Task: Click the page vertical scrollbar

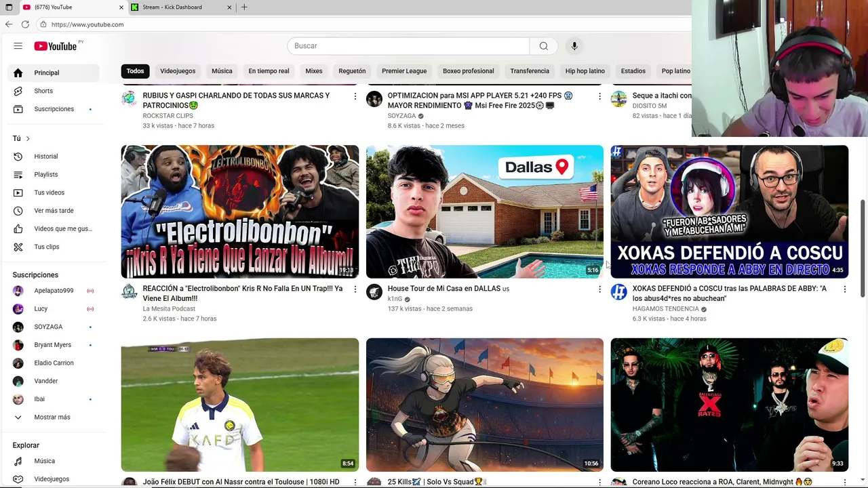Action: pyautogui.click(x=863, y=248)
